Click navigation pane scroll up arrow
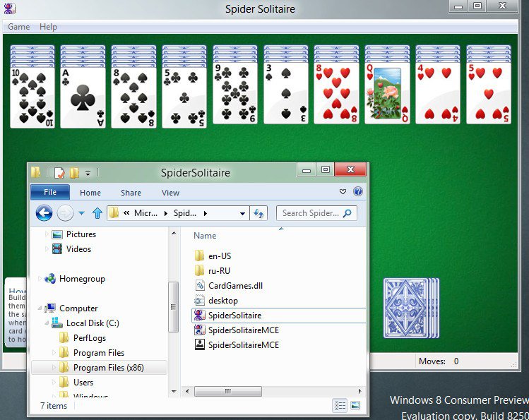The width and height of the screenshot is (529, 420). [174, 233]
